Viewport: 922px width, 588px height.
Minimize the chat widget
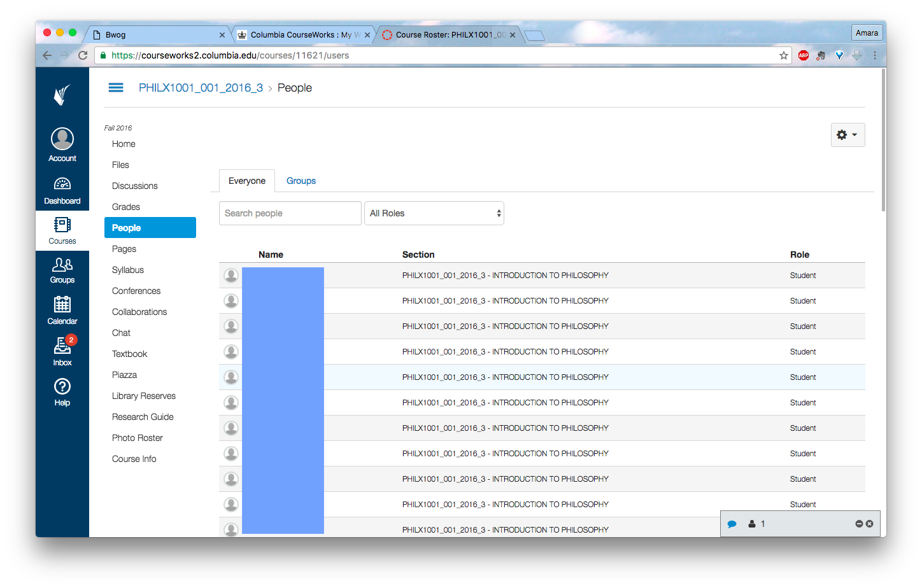[x=859, y=524]
